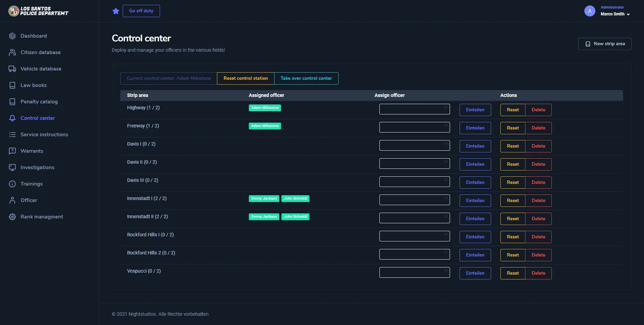Click the Trainings info circle icon
Screen dimensions: 644x325
pyautogui.click(x=12, y=184)
